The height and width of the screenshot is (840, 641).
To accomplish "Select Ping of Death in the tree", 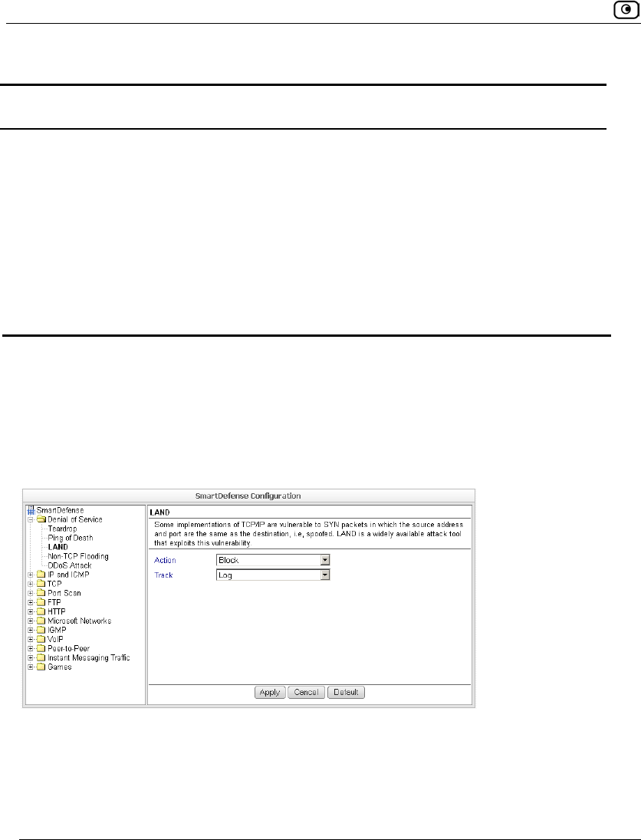I will 70,538.
